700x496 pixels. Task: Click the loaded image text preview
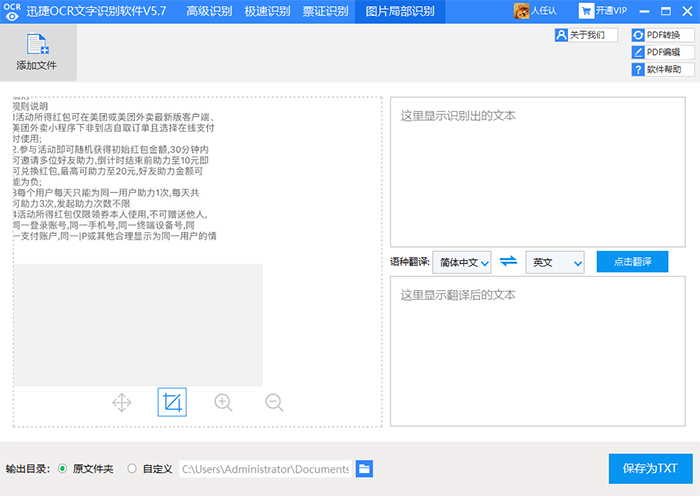coord(115,171)
